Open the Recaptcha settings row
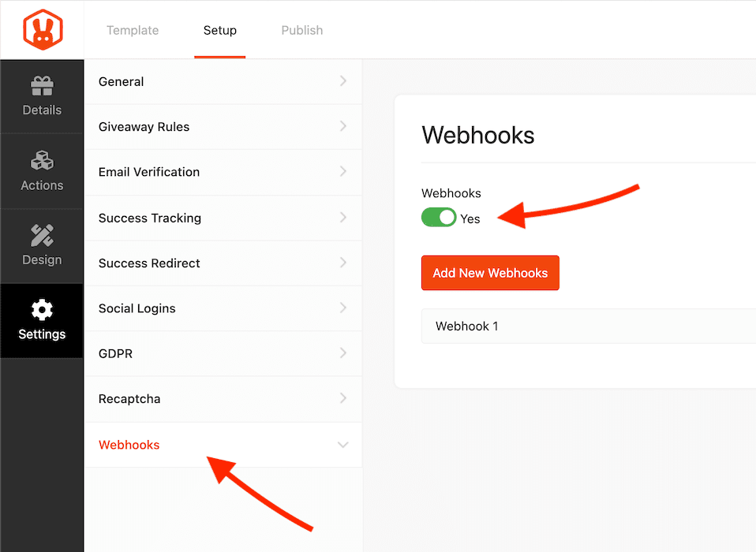This screenshot has width=756, height=552. (223, 399)
